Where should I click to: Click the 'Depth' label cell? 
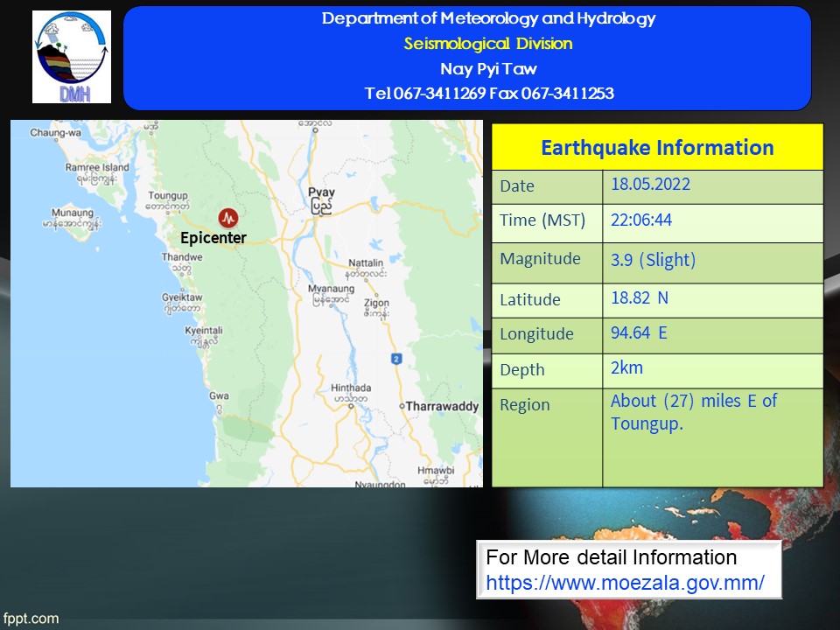click(547, 371)
